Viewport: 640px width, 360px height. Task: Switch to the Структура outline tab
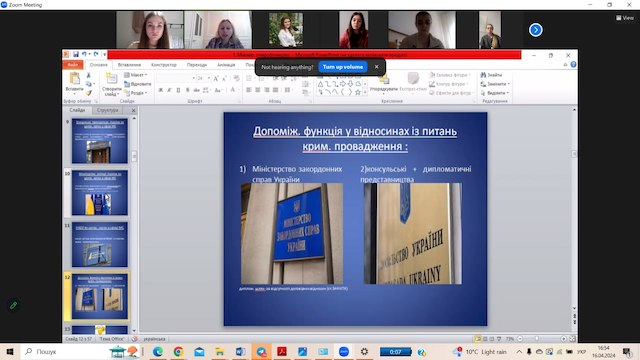(108, 110)
